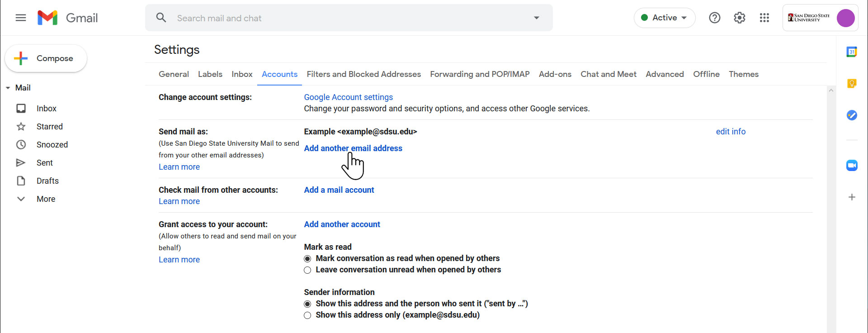868x333 pixels.
Task: Open Drafts folder label
Action: 47,181
